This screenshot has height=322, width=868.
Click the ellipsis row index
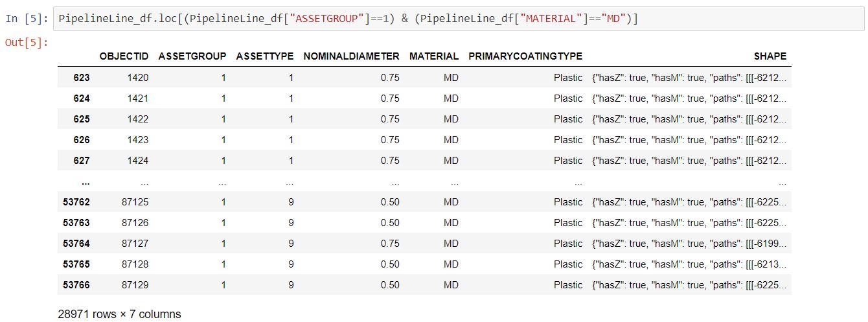[86, 182]
